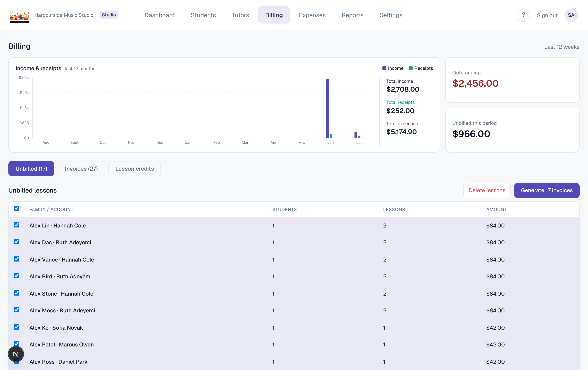
Task: Uncheck the Alex Moss · Ruth Adeyemi row
Action: tap(17, 309)
